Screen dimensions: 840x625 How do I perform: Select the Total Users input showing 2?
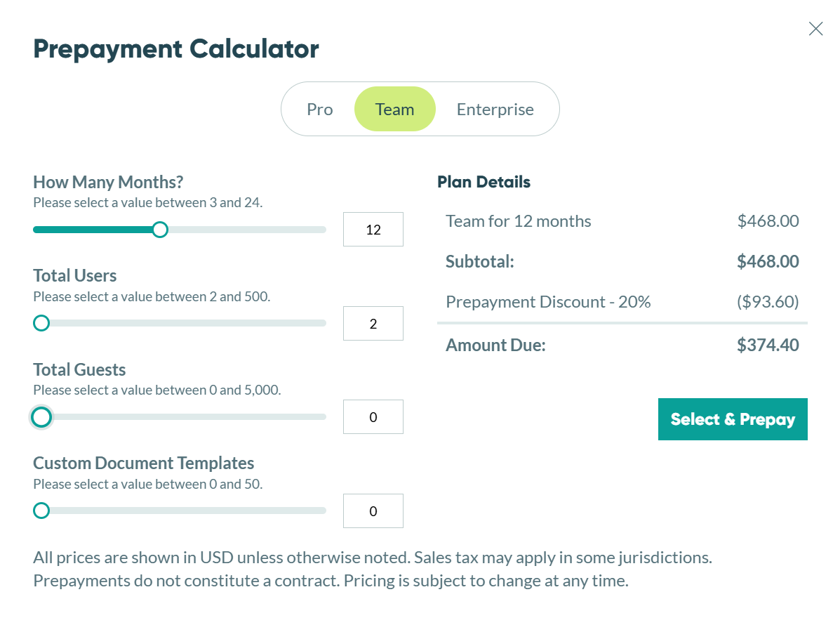point(373,323)
